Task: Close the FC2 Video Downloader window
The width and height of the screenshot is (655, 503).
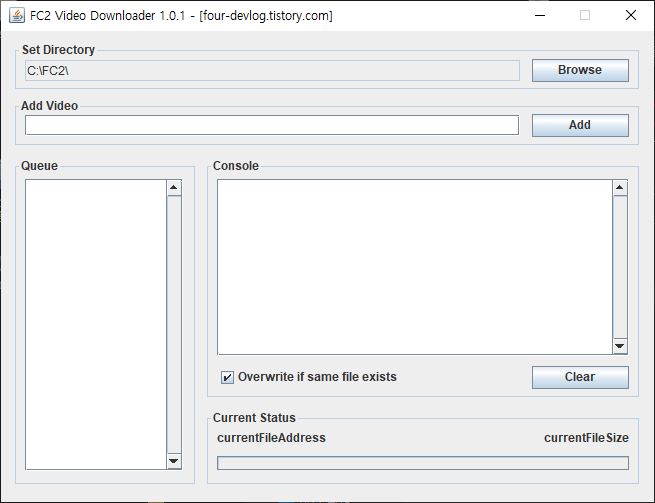Action: 631,15
